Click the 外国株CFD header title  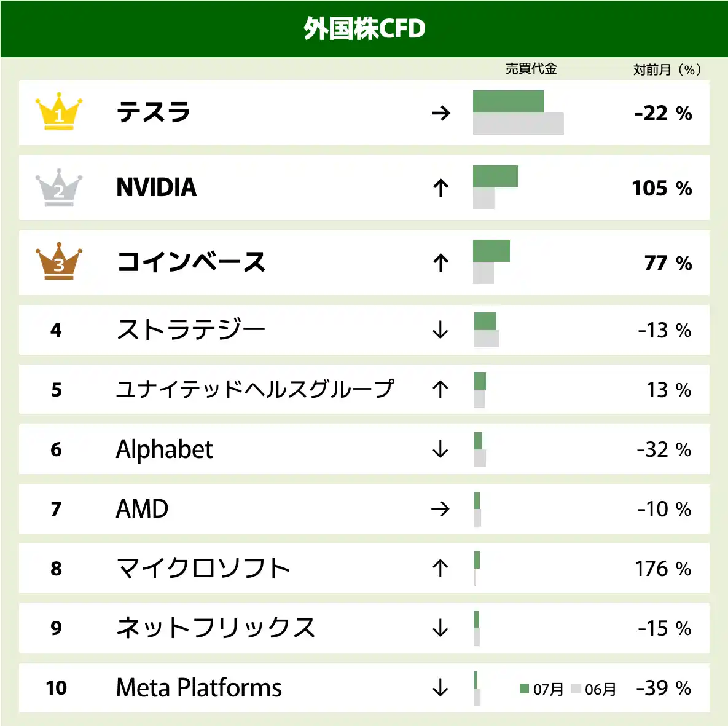click(x=364, y=29)
